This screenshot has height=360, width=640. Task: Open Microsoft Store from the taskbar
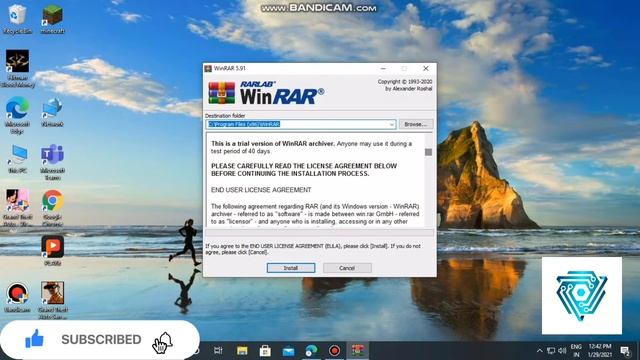pyautogui.click(x=265, y=351)
